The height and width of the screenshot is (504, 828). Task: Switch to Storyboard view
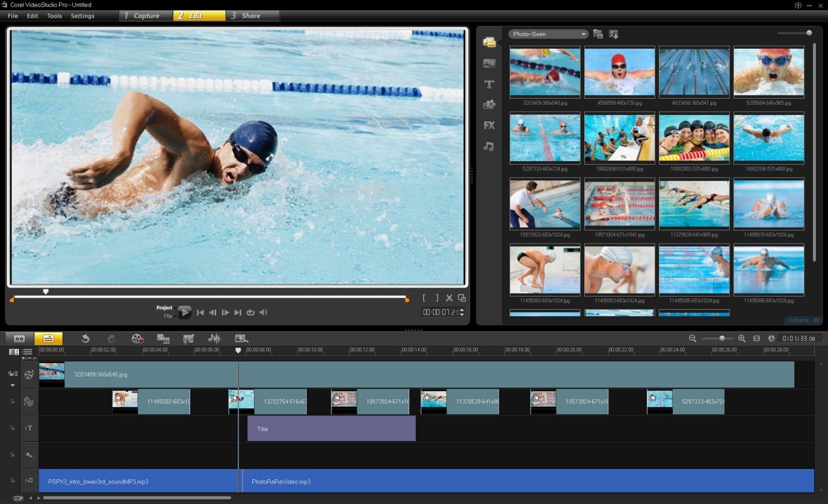pyautogui.click(x=19, y=339)
